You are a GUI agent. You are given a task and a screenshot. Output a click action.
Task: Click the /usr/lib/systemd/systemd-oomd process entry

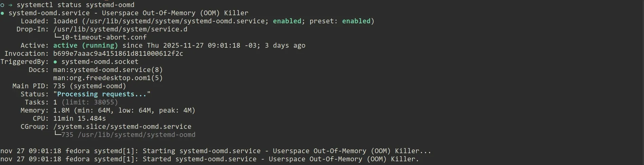pos(136,135)
